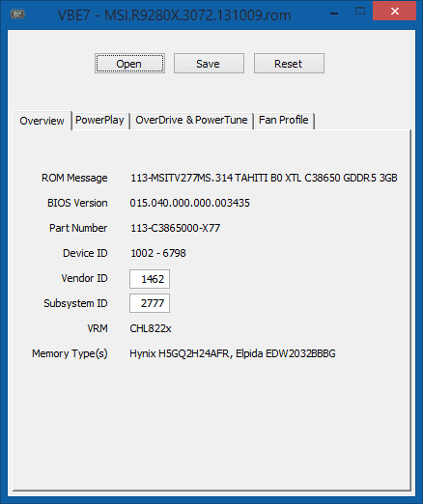
Task: Close the VBE7 window
Action: (x=395, y=12)
